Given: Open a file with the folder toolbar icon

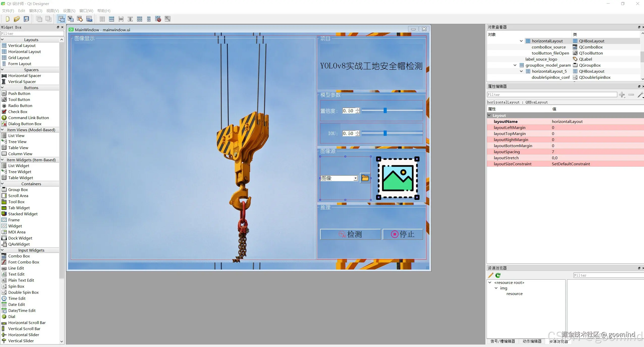Looking at the screenshot, I should pyautogui.click(x=17, y=19).
